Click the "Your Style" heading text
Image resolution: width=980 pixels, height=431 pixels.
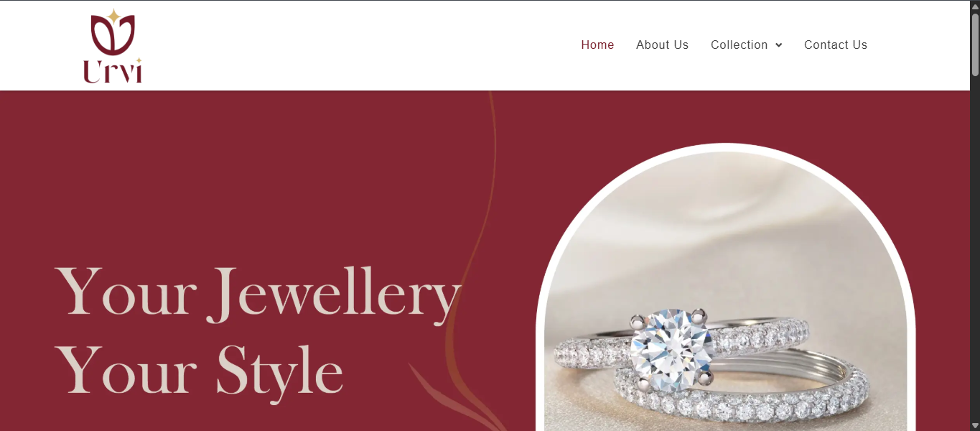(x=199, y=371)
